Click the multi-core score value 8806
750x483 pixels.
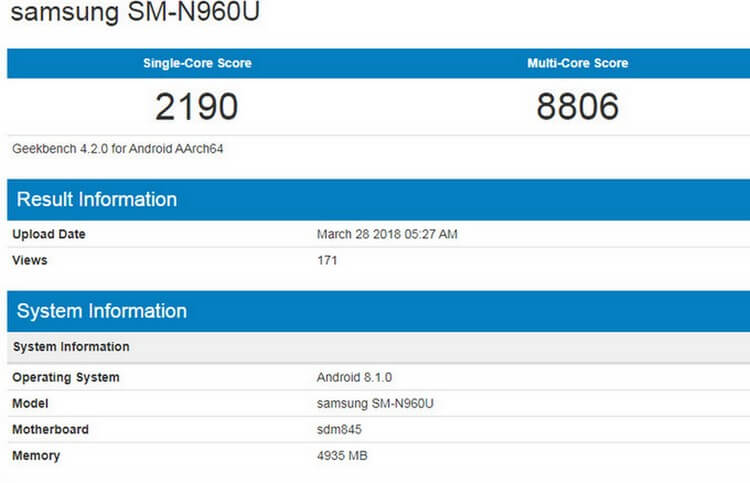(x=577, y=106)
